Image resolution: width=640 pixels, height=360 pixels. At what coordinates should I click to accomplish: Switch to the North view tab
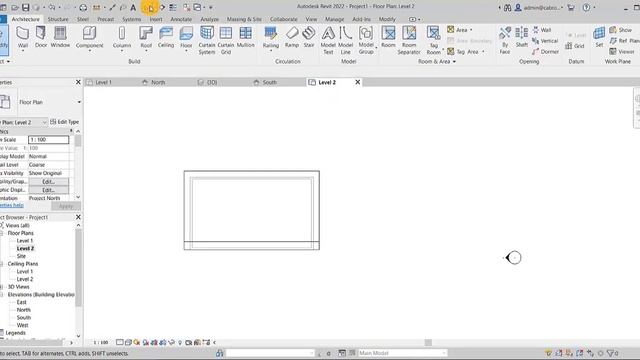158,82
